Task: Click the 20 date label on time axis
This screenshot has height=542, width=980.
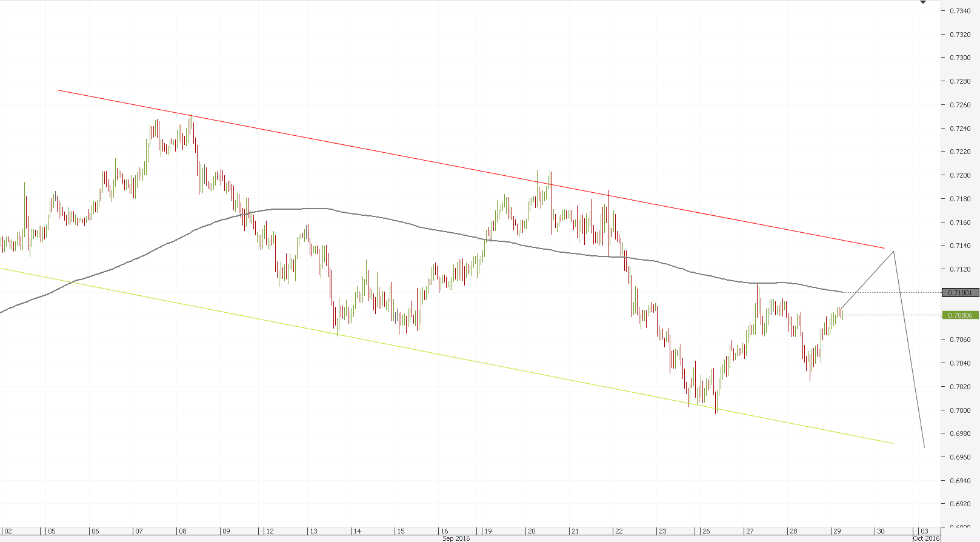Action: pyautogui.click(x=532, y=531)
